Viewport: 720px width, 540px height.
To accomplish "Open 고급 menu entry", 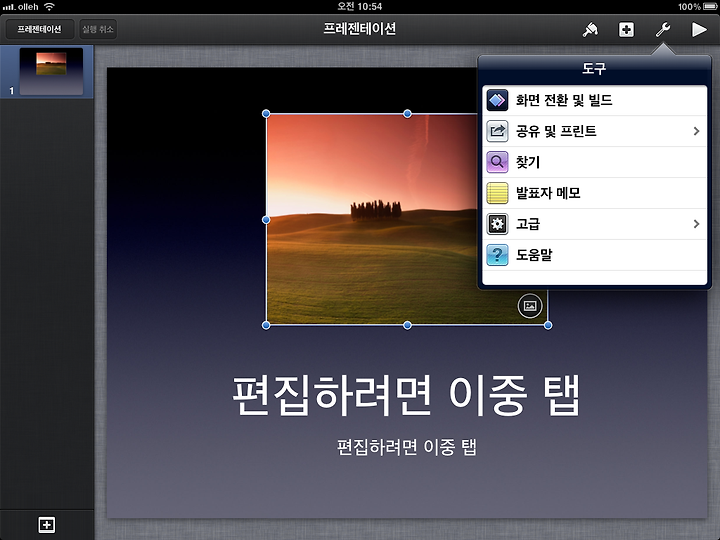I will point(595,224).
